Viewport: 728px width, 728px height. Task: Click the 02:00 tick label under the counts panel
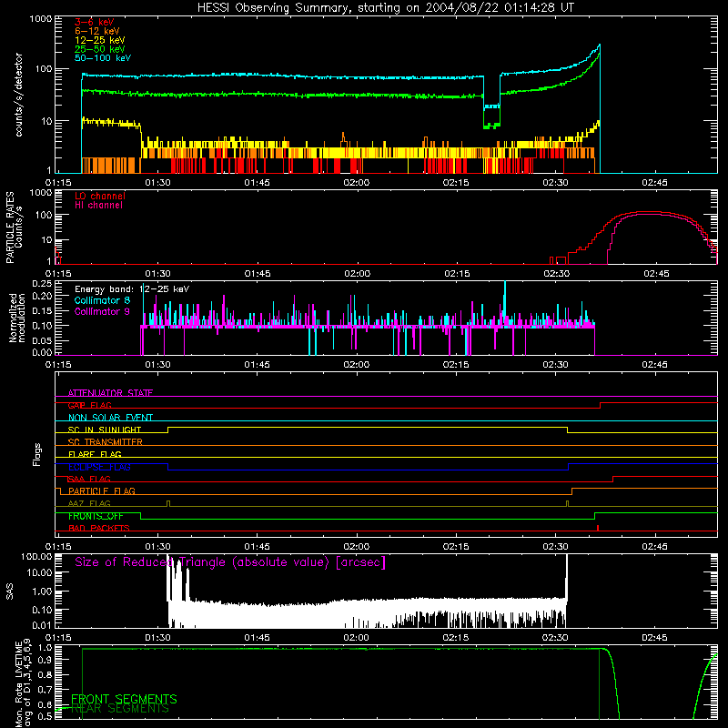tap(357, 183)
